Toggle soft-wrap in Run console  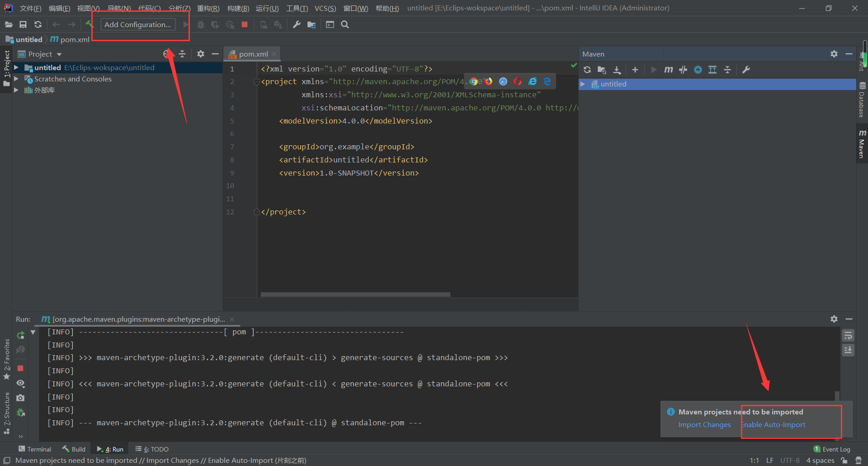(848, 336)
